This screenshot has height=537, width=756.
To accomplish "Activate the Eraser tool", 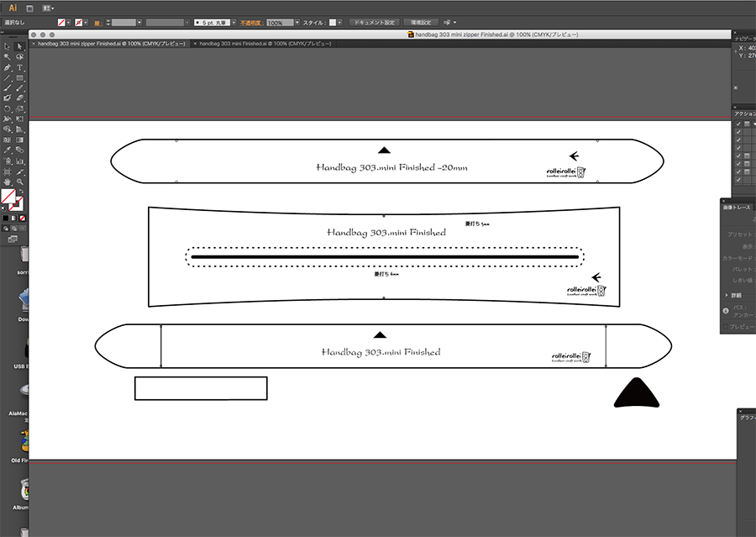I will tap(19, 97).
